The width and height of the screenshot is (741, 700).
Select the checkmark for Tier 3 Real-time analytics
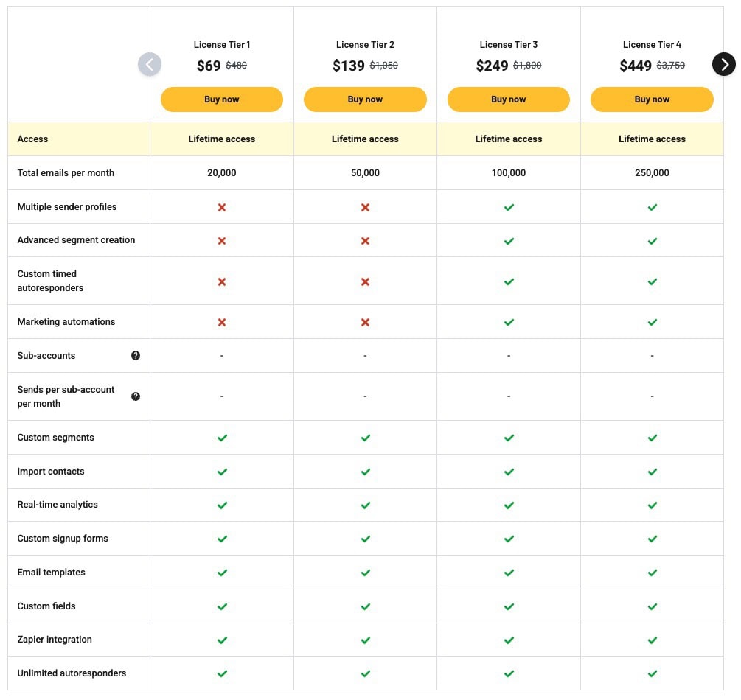(x=508, y=505)
